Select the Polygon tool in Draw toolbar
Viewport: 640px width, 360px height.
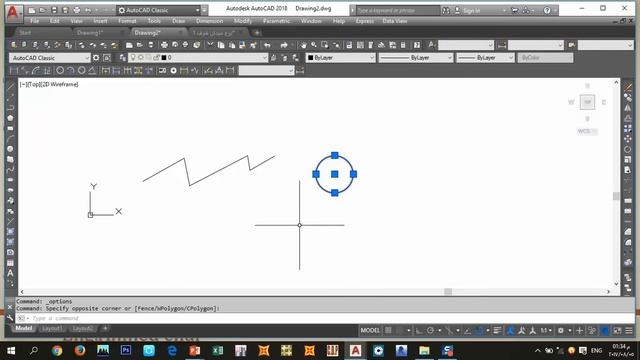point(10,118)
